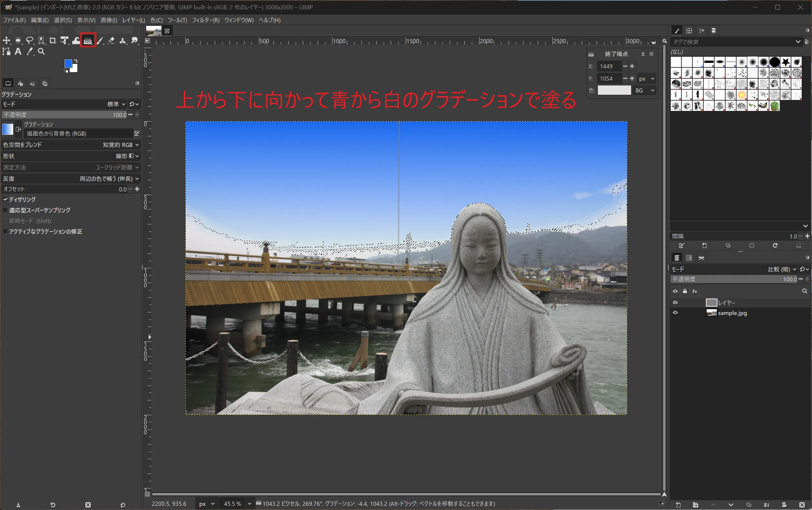This screenshot has width=812, height=510.
Task: Open the ファイル(F) menu
Action: pyautogui.click(x=14, y=20)
